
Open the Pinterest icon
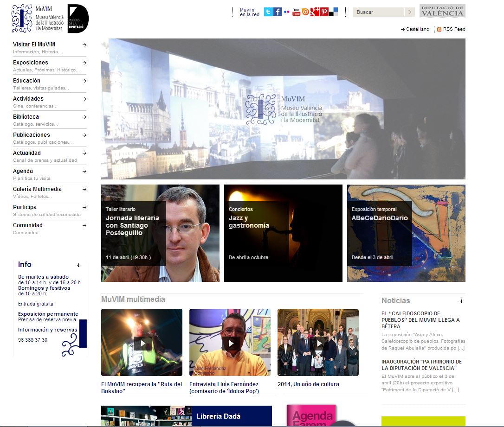[324, 12]
